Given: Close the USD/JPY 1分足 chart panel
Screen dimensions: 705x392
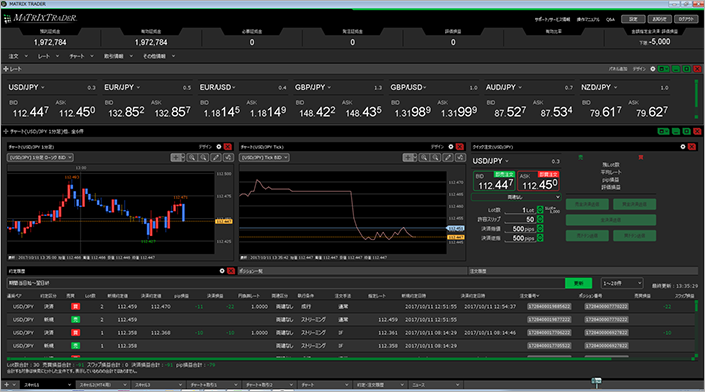Looking at the screenshot, I should click(x=228, y=147).
